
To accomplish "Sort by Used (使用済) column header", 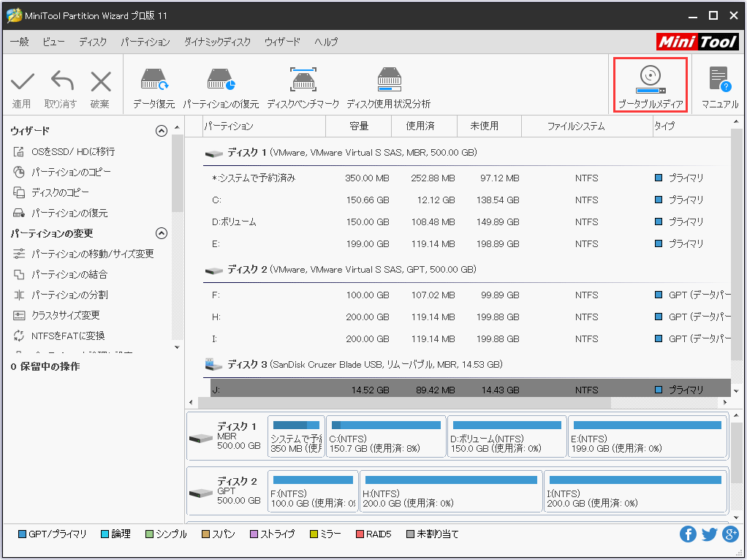I will click(425, 126).
